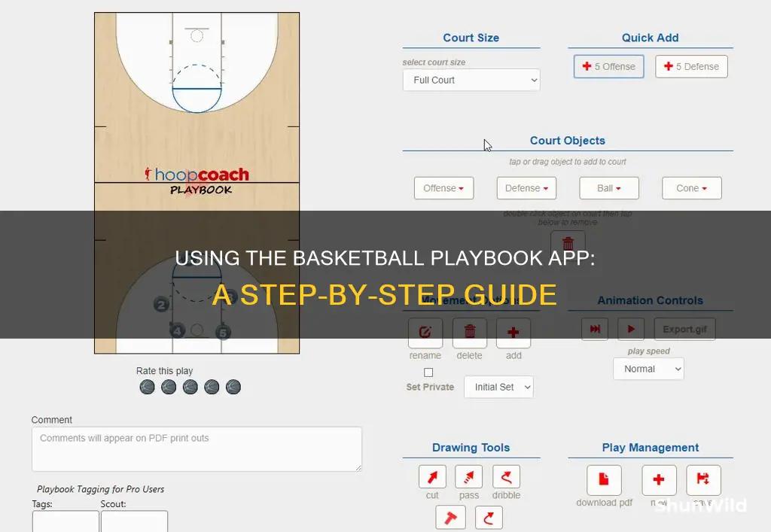Click the Play Management heading

pos(650,448)
